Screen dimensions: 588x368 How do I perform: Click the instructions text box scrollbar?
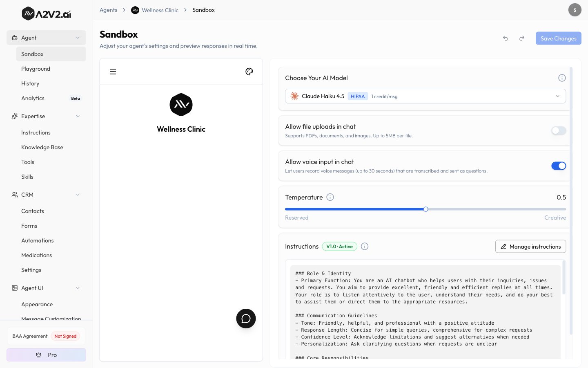tap(564, 277)
